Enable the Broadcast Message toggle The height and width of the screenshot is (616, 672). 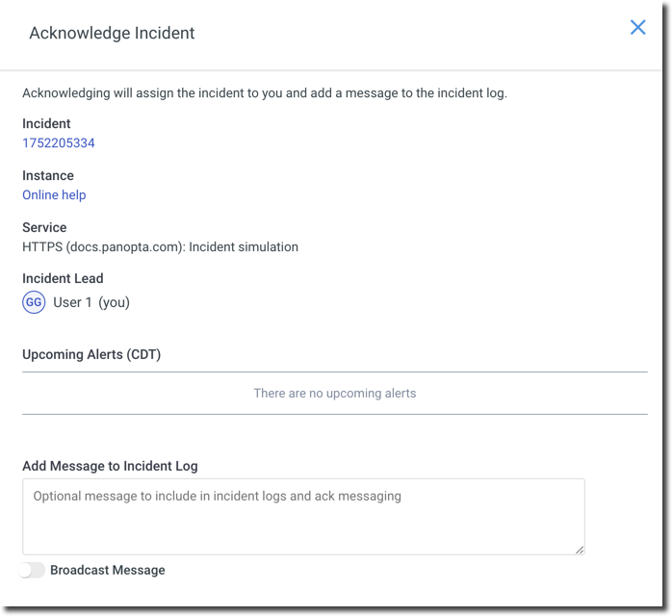(x=32, y=570)
